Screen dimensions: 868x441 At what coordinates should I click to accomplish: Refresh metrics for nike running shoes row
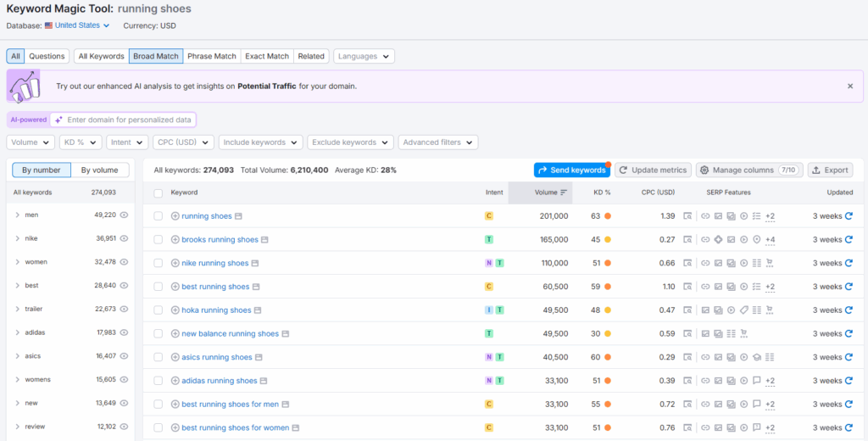click(x=849, y=263)
